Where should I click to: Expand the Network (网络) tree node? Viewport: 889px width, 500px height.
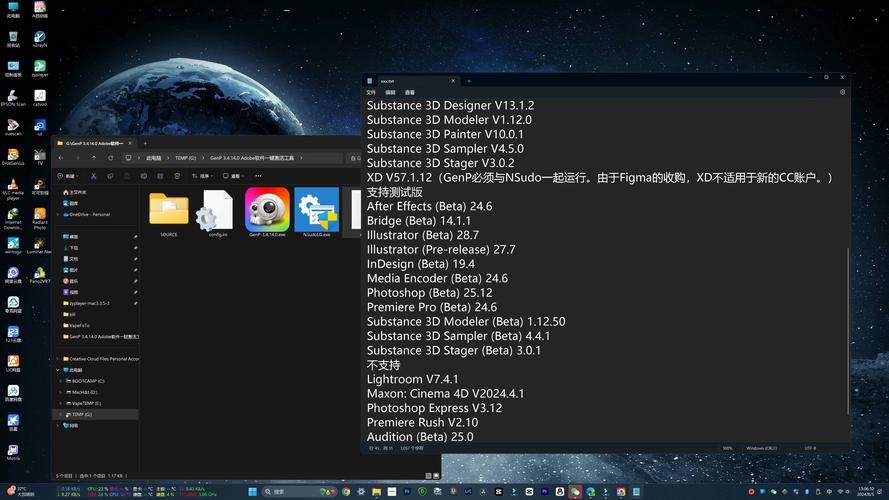coord(58,425)
